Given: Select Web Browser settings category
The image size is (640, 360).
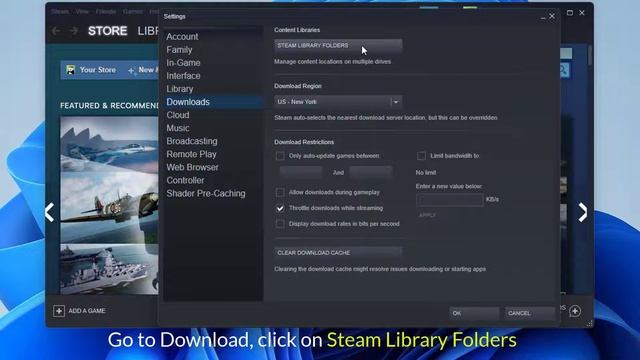Looking at the screenshot, I should [192, 167].
